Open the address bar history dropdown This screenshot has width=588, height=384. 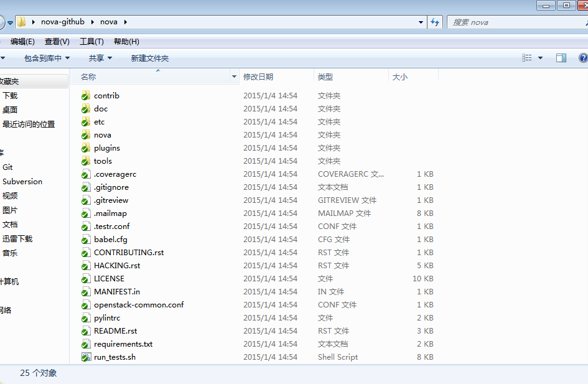tap(421, 22)
